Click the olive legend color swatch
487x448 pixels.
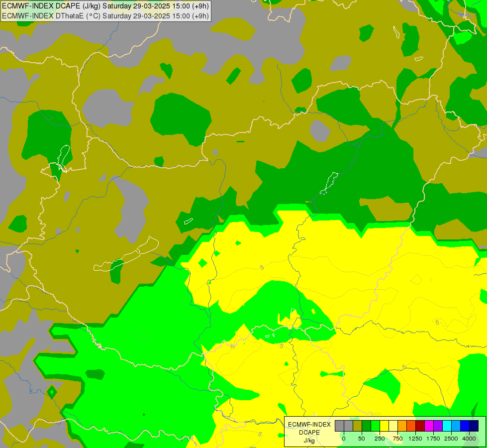point(358,426)
